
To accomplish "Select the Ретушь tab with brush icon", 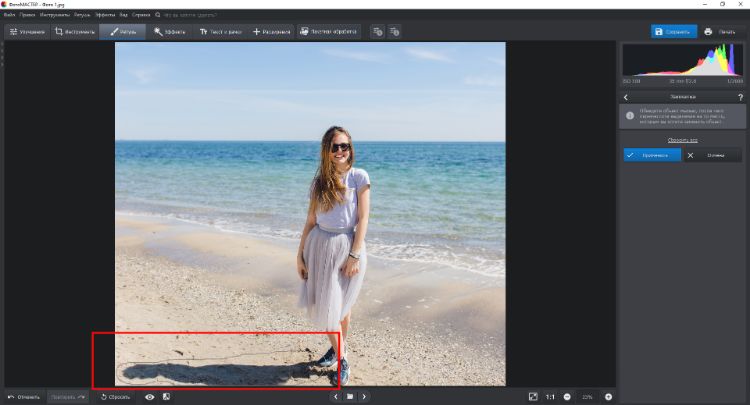I will coord(122,32).
